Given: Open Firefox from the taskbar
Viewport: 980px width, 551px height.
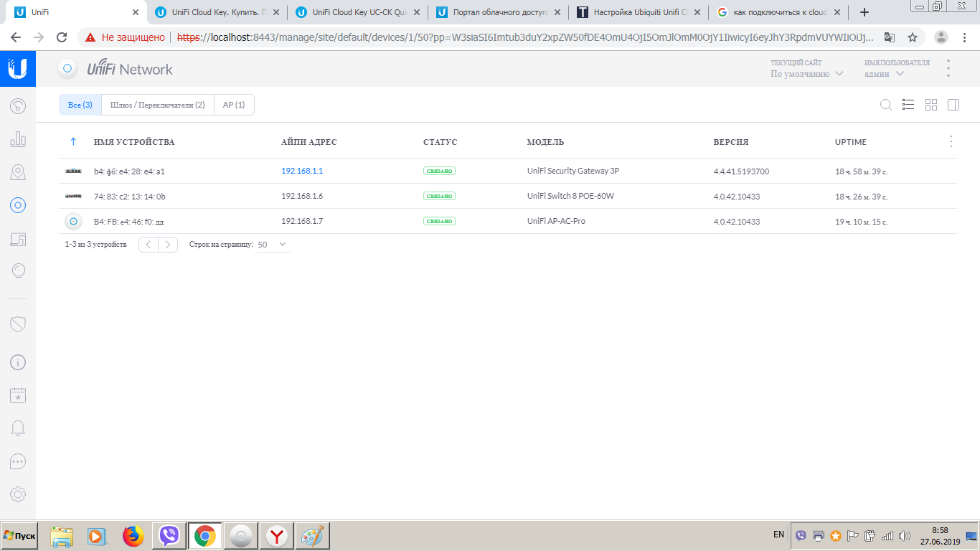Looking at the screenshot, I should point(133,536).
